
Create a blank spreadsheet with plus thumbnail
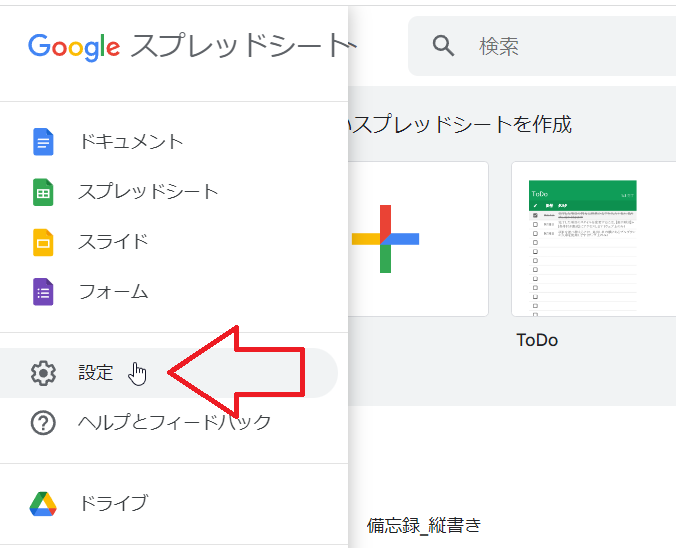[418, 239]
